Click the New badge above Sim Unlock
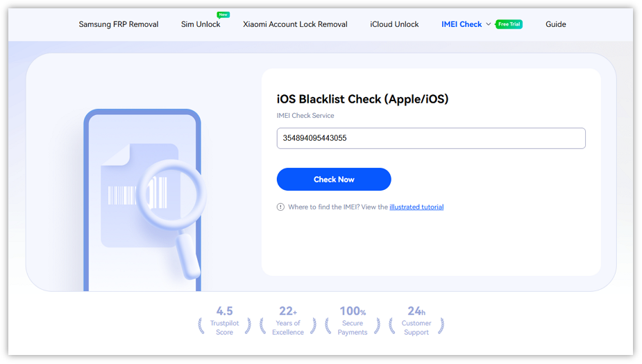 [223, 15]
